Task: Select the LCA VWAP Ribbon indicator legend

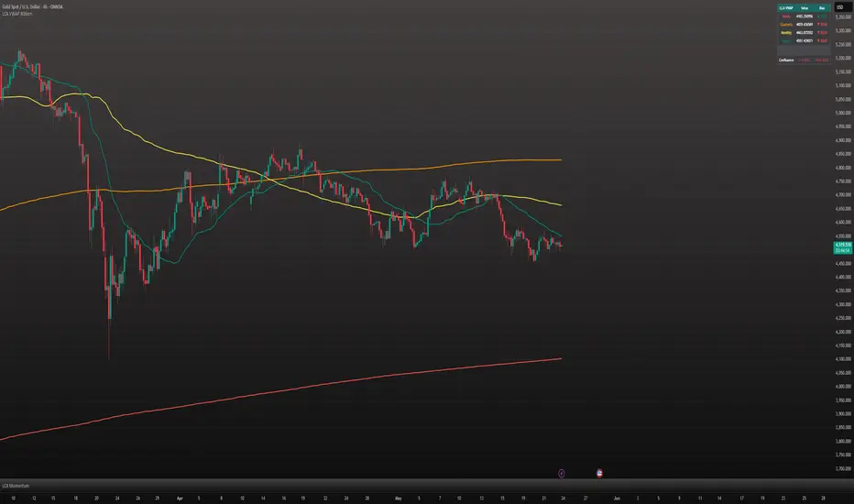Action: [17, 14]
